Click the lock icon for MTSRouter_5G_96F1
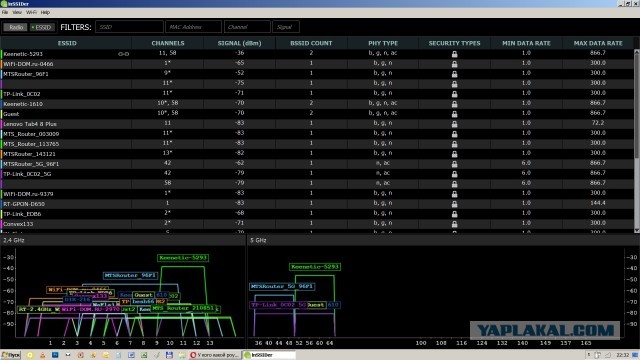 tap(454, 164)
